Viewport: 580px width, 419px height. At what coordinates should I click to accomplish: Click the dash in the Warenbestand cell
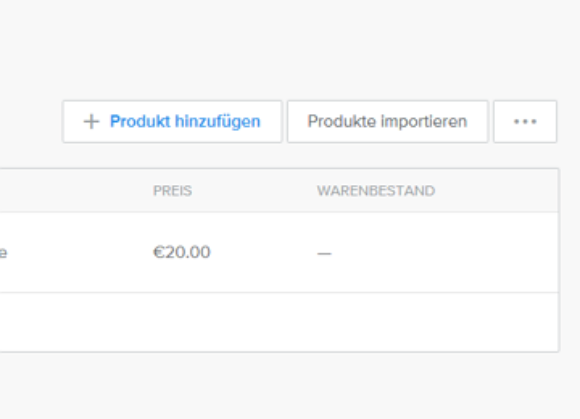click(x=324, y=253)
